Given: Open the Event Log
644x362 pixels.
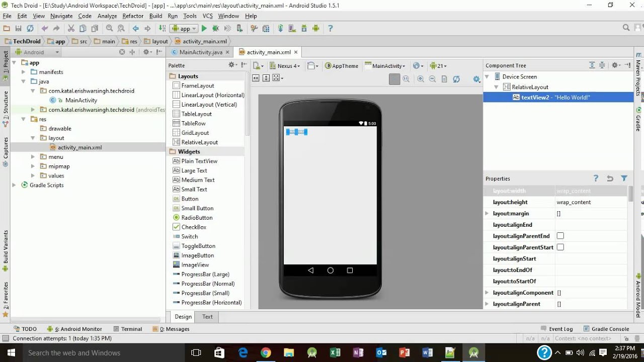Looking at the screenshot, I should tap(556, 329).
